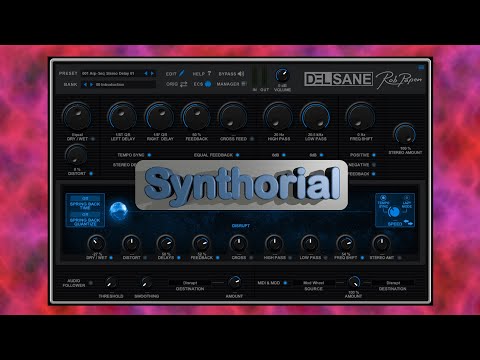This screenshot has width=480, height=360.
Task: Toggle Tempo Sync icon in Speed panel
Action: click(383, 198)
